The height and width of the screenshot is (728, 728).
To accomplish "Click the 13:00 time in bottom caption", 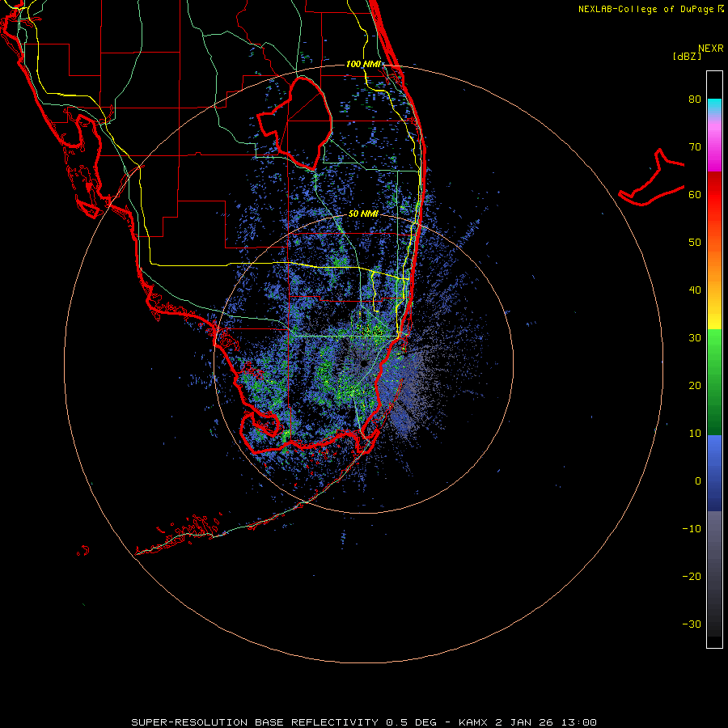I will (x=579, y=722).
